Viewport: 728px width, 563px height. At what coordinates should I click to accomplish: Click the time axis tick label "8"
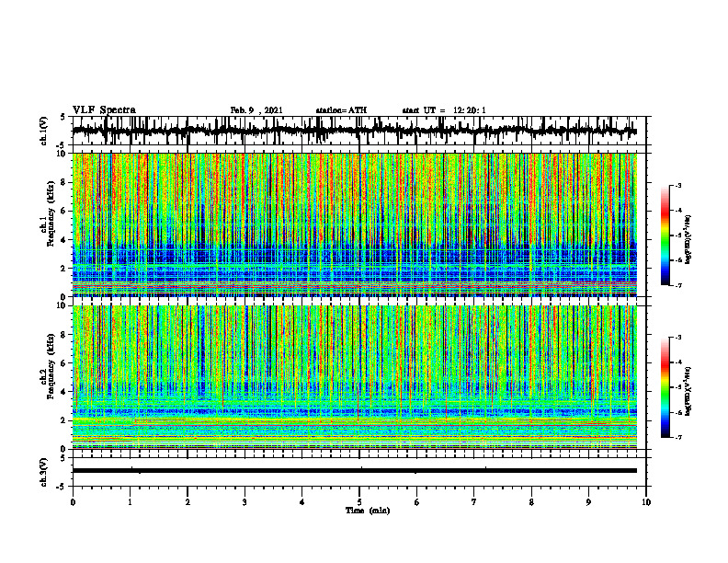coord(531,502)
